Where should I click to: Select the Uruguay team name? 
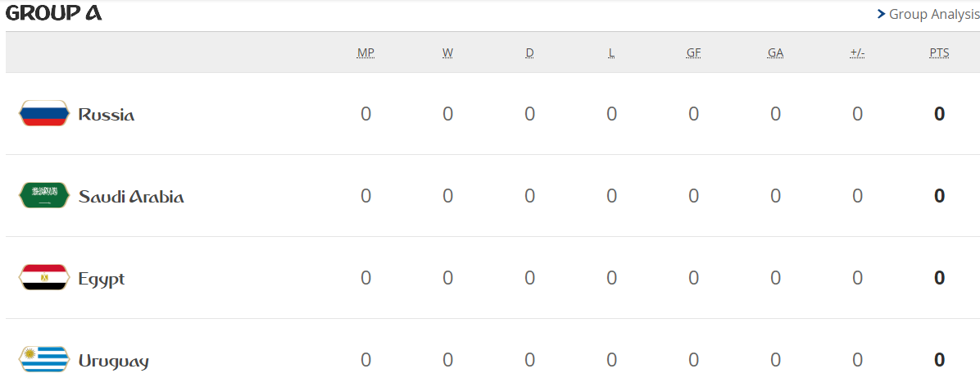click(x=114, y=361)
